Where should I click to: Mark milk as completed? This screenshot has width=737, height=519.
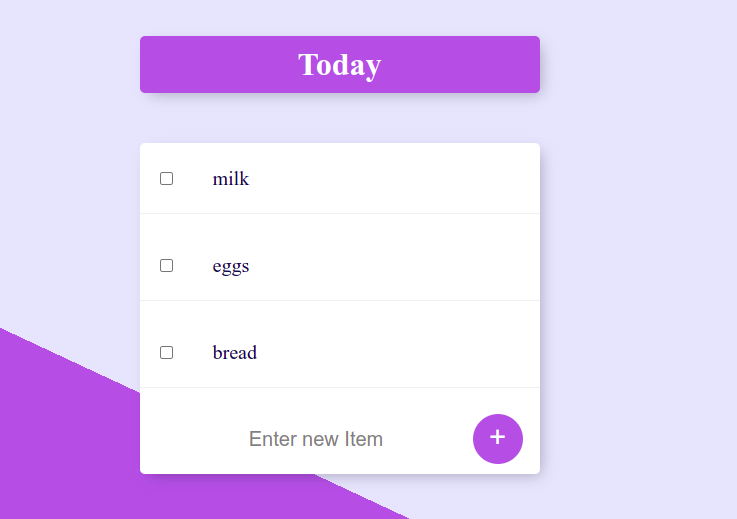[166, 179]
